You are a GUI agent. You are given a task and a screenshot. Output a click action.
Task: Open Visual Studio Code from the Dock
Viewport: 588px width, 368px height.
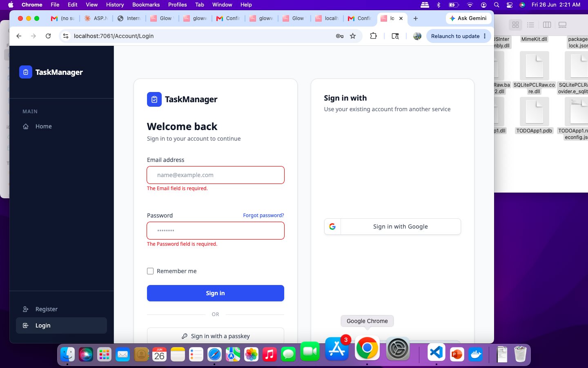pos(436,352)
